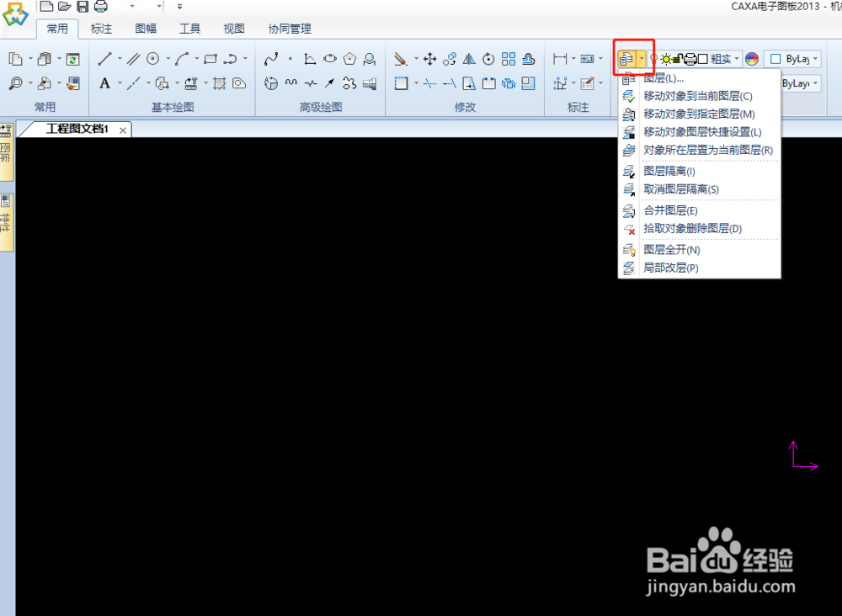The height and width of the screenshot is (616, 842).
Task: Select the Text 'A' tool
Action: (x=104, y=83)
